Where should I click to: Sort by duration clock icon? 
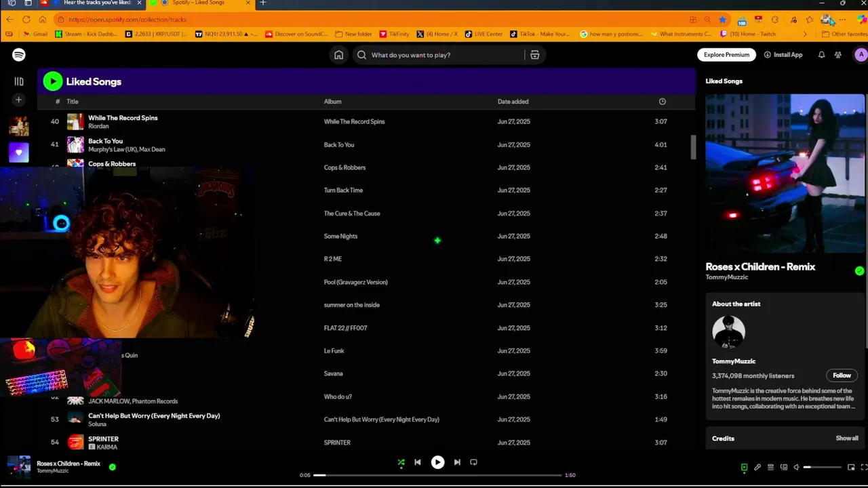(663, 102)
